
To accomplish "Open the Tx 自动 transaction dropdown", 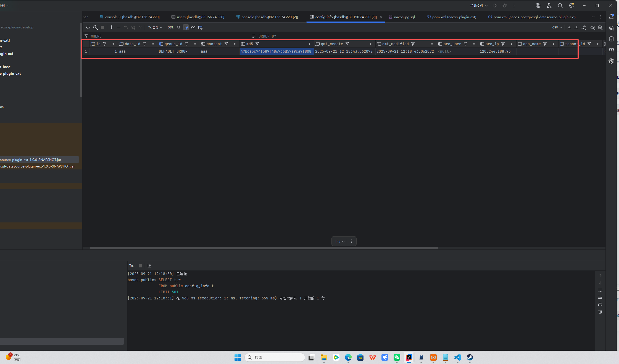I will [x=155, y=27].
